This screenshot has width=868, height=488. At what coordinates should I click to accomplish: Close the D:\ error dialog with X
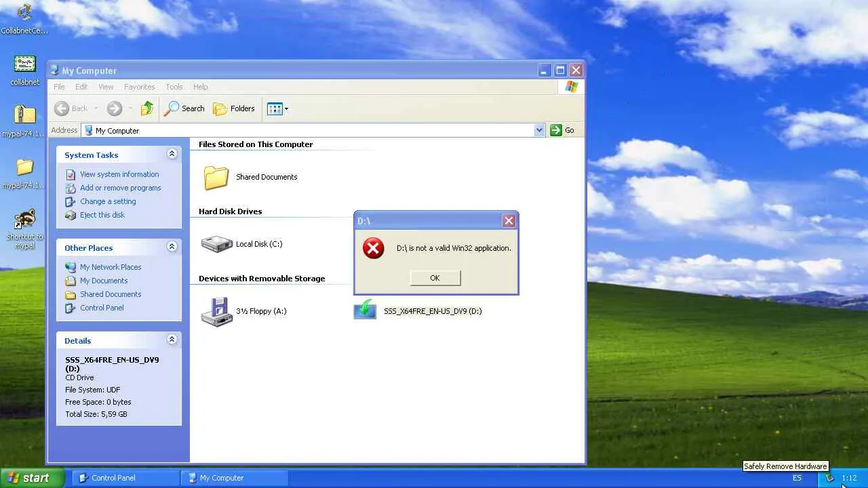tap(509, 220)
